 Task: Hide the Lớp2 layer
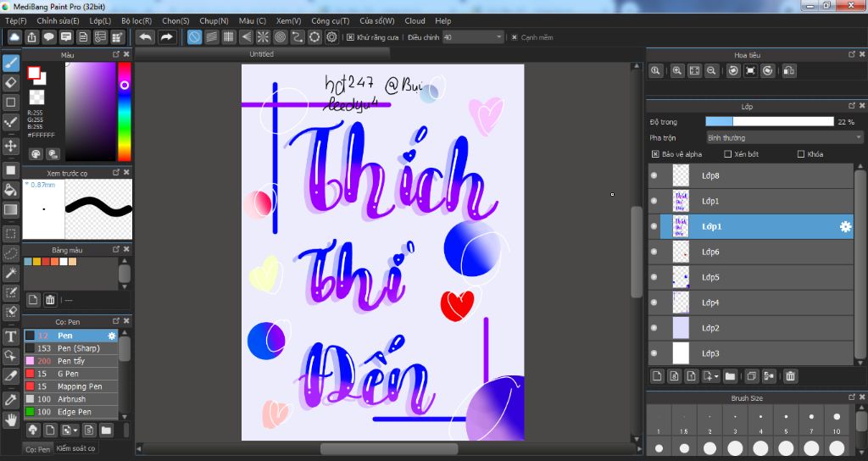click(x=654, y=328)
